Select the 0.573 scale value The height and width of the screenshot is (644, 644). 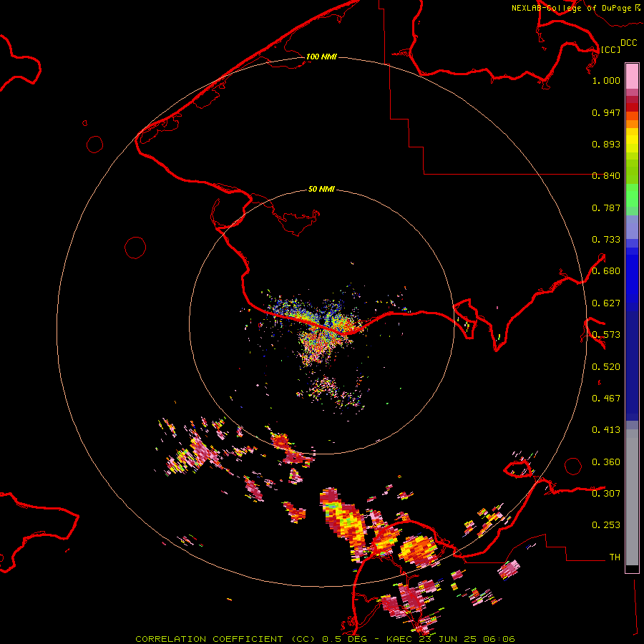click(606, 335)
